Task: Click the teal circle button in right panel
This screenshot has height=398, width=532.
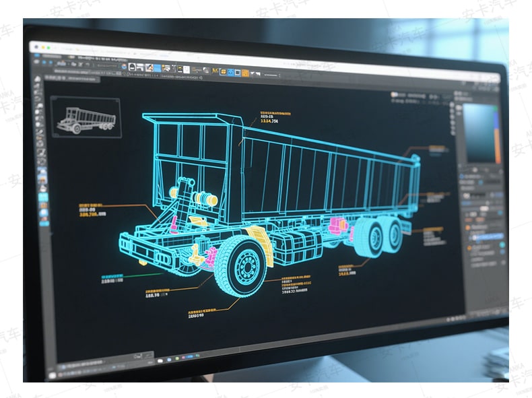Action: tap(502, 244)
